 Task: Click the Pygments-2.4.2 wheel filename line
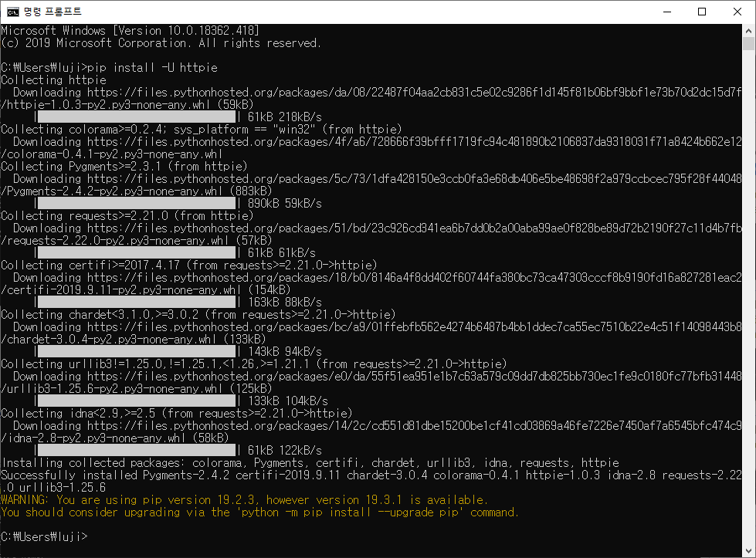[137, 191]
